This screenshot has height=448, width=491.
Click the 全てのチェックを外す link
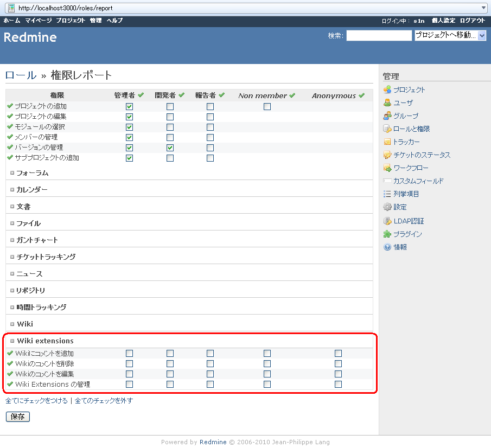tap(104, 401)
